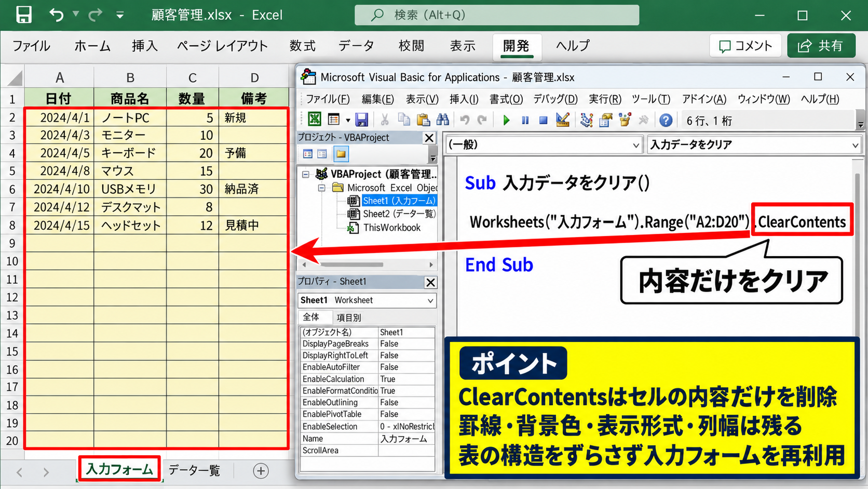Click the View Code icon in Project pane
The height and width of the screenshot is (489, 868).
308,154
